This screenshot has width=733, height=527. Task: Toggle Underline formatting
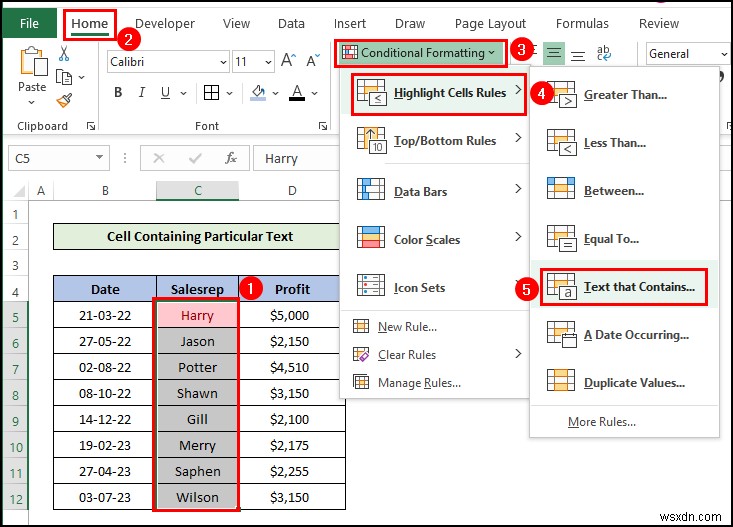click(x=165, y=93)
